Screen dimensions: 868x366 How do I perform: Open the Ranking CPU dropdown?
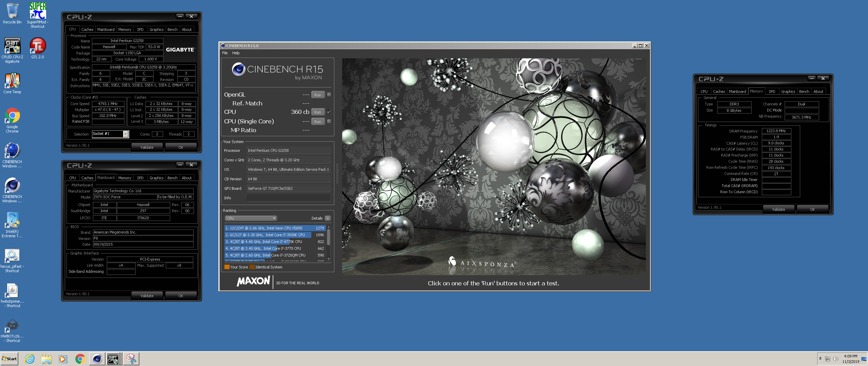[251, 218]
